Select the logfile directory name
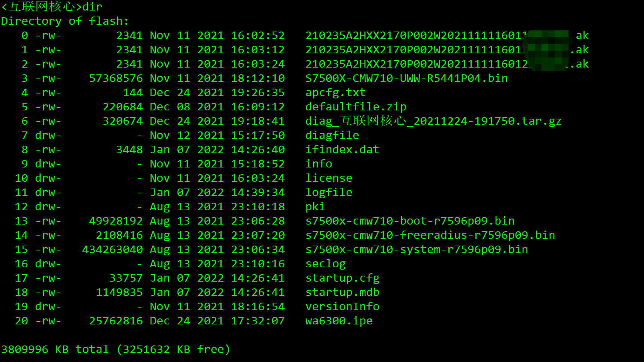Viewport: 644px width, 362px height. (x=329, y=192)
